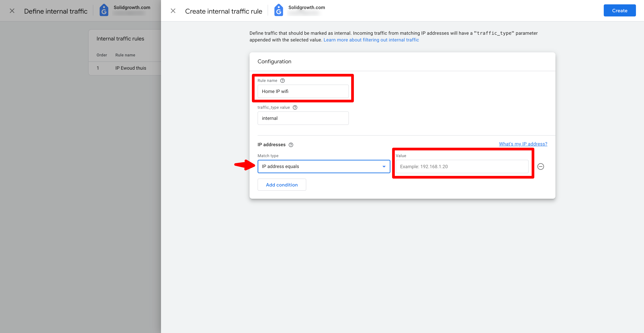Viewport: 644px width, 333px height.
Task: Click the traffic_type value help icon
Action: tap(295, 107)
